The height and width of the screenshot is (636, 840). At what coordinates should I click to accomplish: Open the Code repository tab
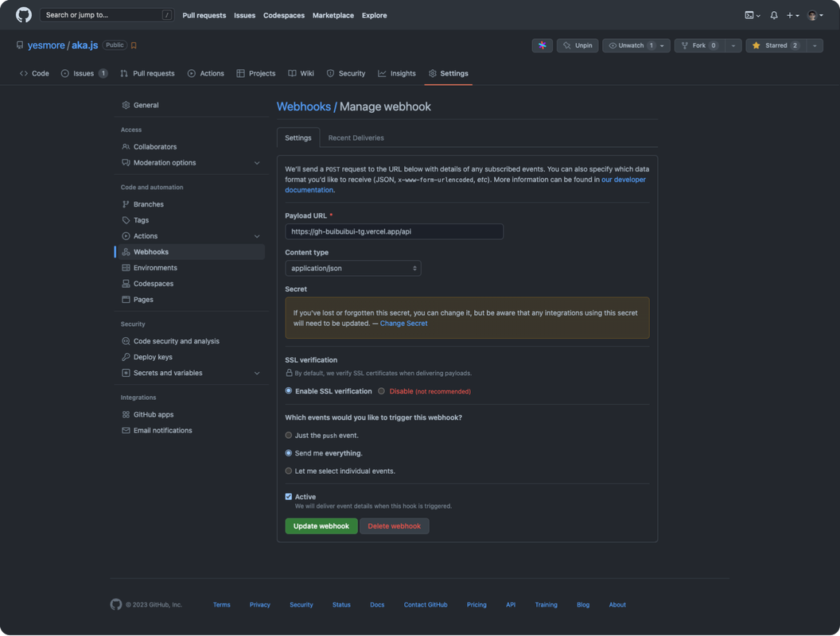[x=34, y=74]
